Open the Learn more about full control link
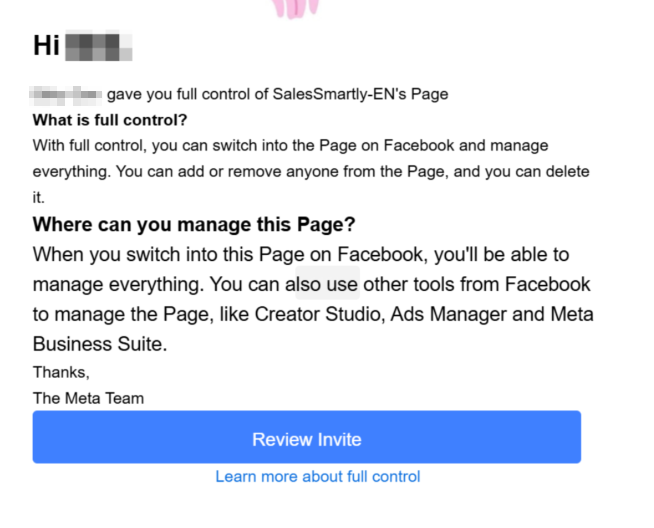The height and width of the screenshot is (528, 654). pyautogui.click(x=317, y=476)
